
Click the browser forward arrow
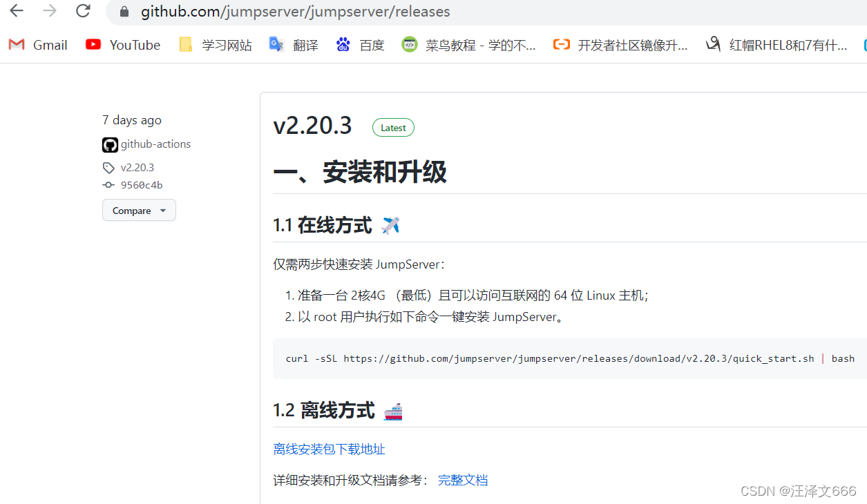(50, 11)
